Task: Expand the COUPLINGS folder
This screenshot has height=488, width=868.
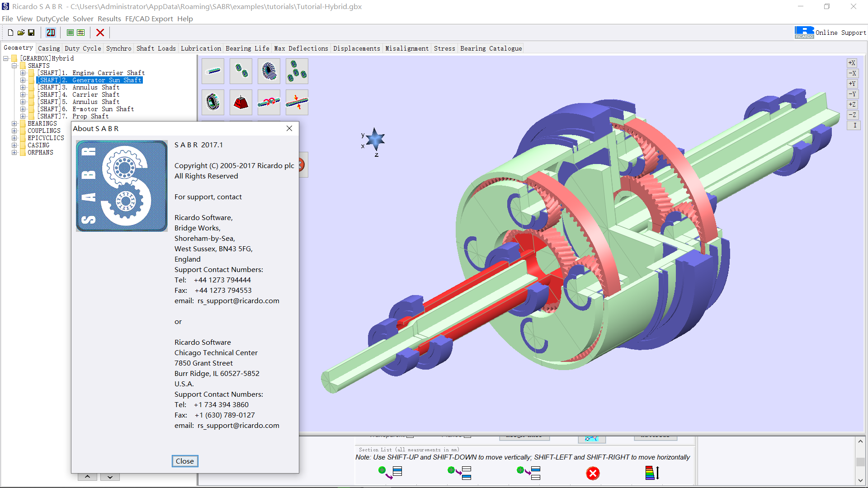Action: coord(14,131)
